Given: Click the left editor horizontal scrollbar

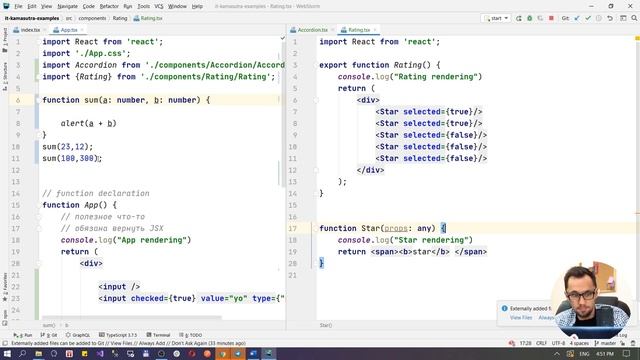Looking at the screenshot, I should click(131, 318).
